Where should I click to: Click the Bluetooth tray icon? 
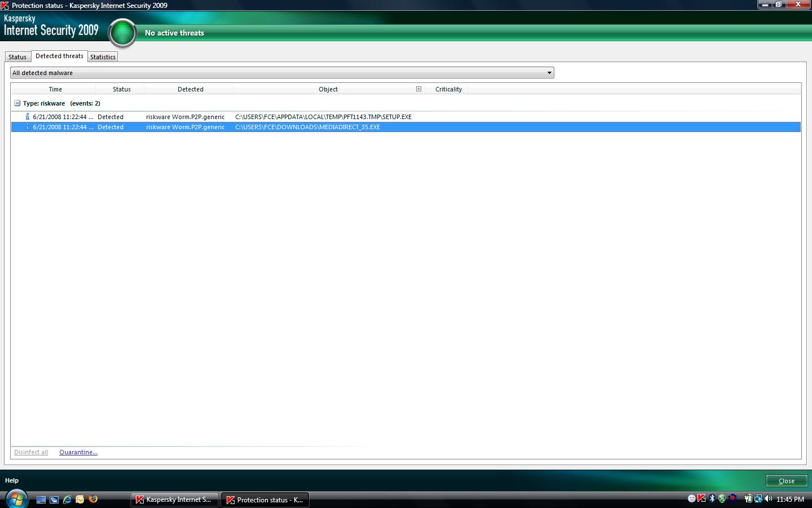pyautogui.click(x=712, y=498)
